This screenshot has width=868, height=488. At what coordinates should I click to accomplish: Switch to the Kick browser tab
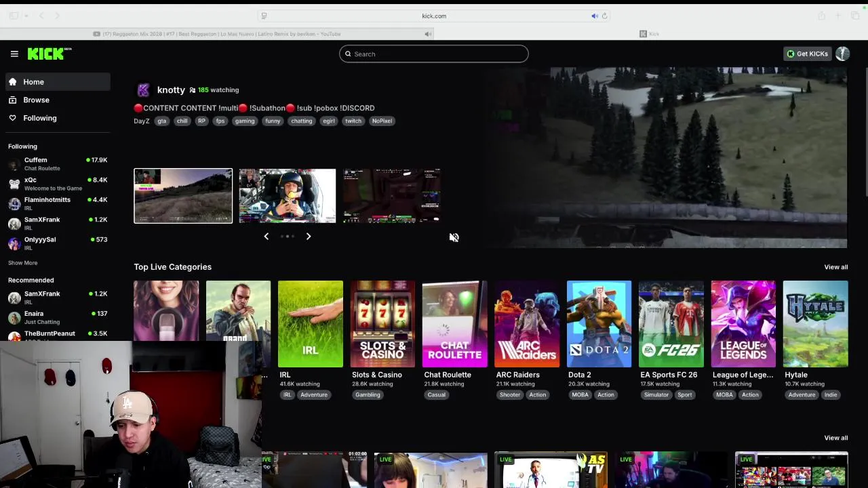[650, 34]
